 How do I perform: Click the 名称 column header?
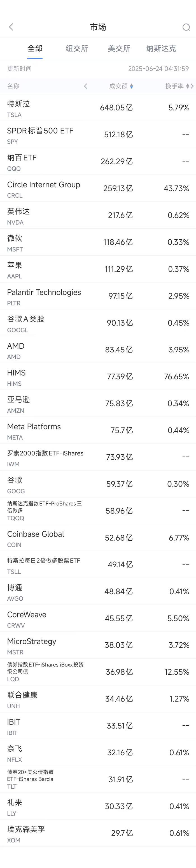[13, 86]
